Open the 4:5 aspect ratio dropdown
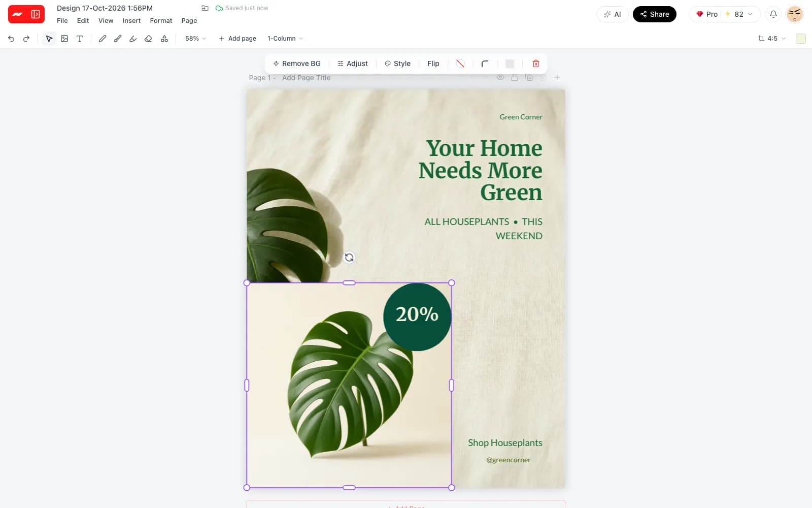812x508 pixels. click(772, 39)
